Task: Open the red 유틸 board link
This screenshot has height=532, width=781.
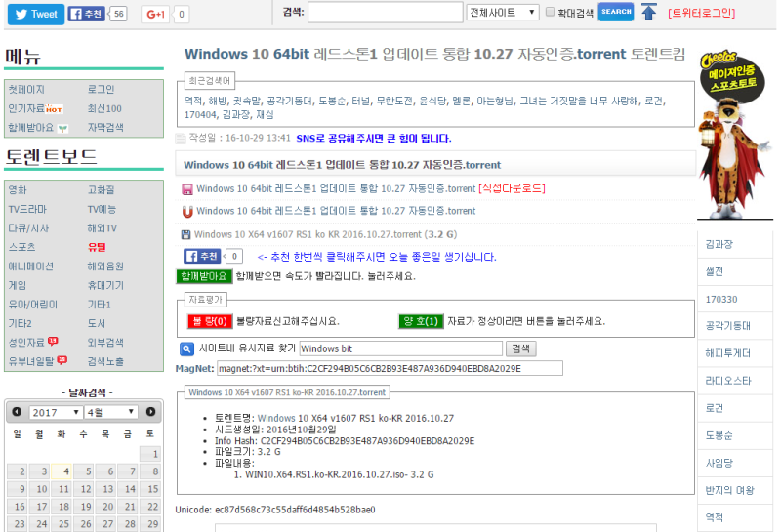Action: pos(97,247)
